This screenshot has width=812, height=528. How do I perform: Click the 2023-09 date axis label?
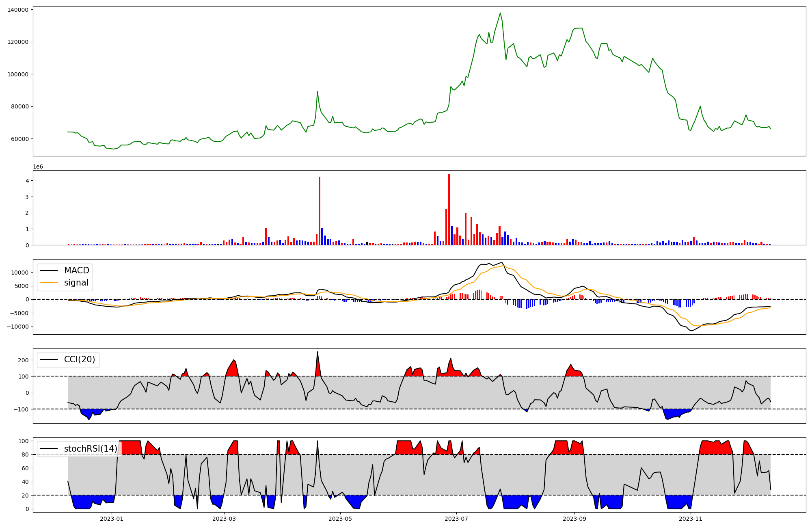click(x=574, y=519)
